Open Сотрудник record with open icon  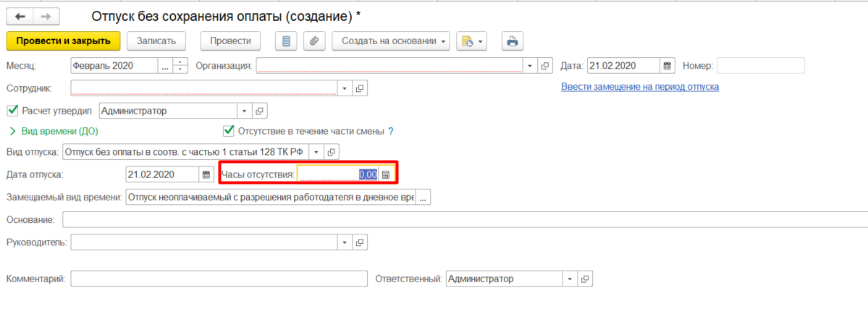(x=360, y=88)
